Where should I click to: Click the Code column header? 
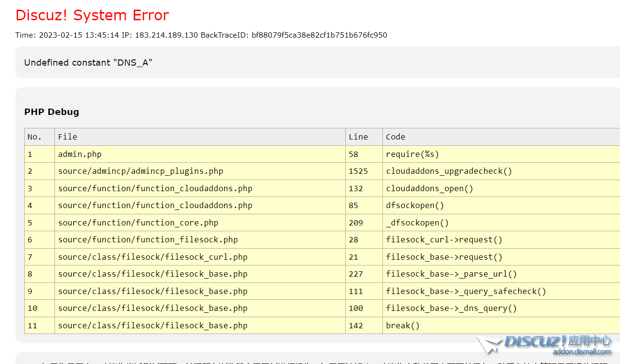395,137
